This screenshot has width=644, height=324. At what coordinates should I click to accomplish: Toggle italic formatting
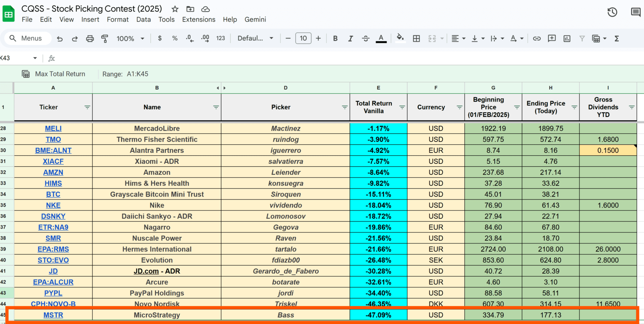click(350, 38)
